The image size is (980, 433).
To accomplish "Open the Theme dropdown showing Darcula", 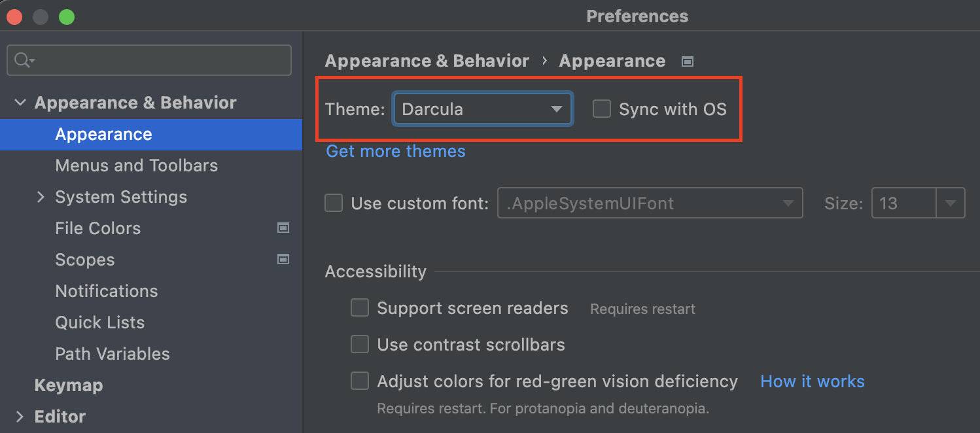I will pos(483,109).
